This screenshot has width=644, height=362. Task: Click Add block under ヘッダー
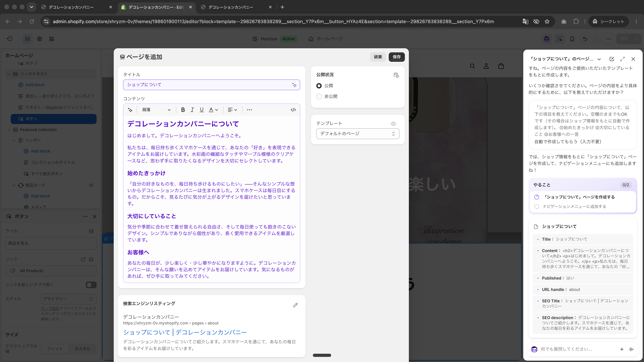37,151
